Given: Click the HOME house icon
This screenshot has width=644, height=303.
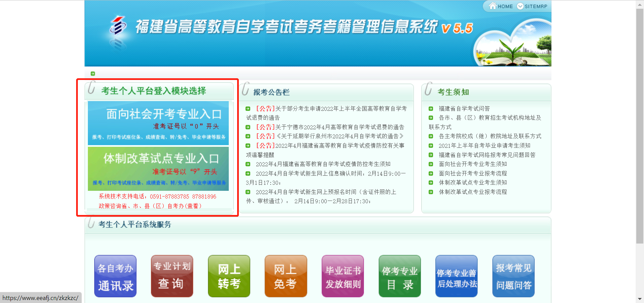Looking at the screenshot, I should [x=492, y=6].
